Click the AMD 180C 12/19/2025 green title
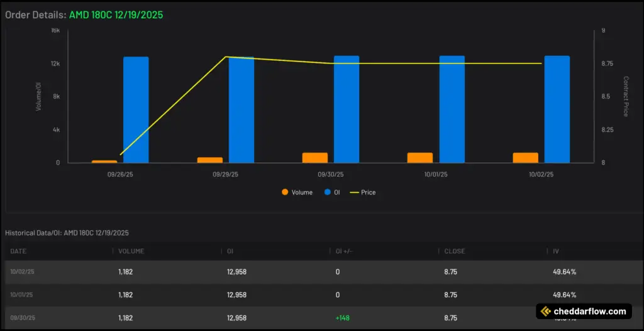The width and height of the screenshot is (644, 331). click(x=116, y=15)
